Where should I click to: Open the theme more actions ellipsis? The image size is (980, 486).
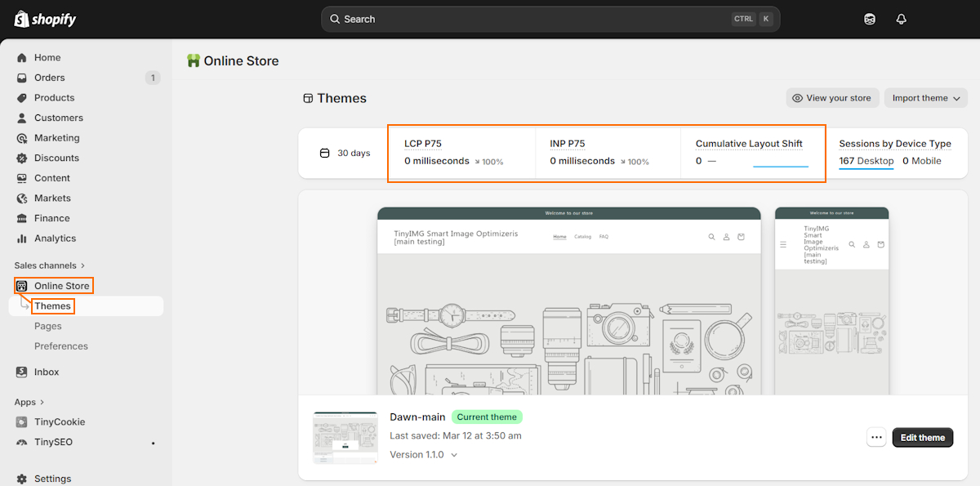(x=876, y=437)
